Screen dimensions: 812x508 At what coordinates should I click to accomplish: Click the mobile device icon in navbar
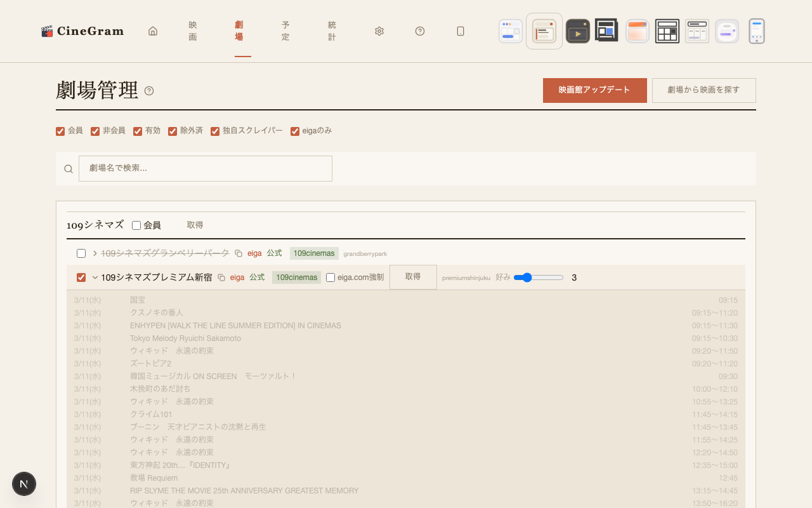click(461, 31)
